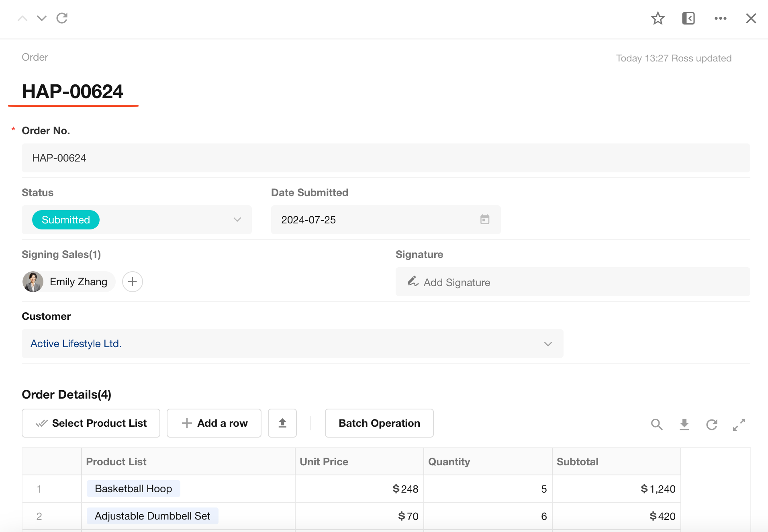The image size is (768, 532).
Task: Open Batch Operation
Action: 379,423
